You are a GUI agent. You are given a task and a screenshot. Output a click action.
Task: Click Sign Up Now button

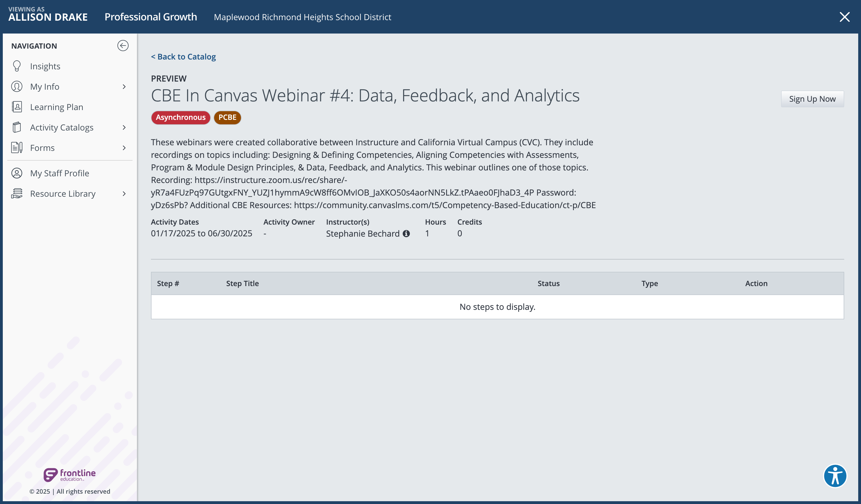tap(812, 99)
